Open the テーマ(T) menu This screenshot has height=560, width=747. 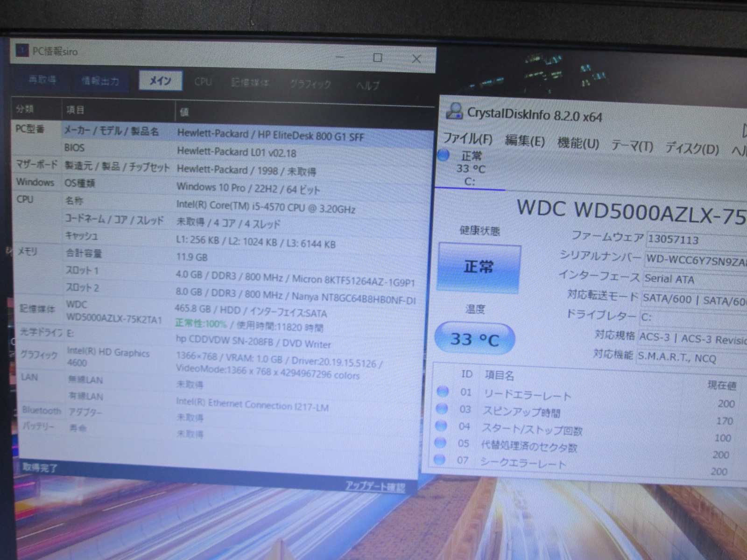[x=632, y=146]
